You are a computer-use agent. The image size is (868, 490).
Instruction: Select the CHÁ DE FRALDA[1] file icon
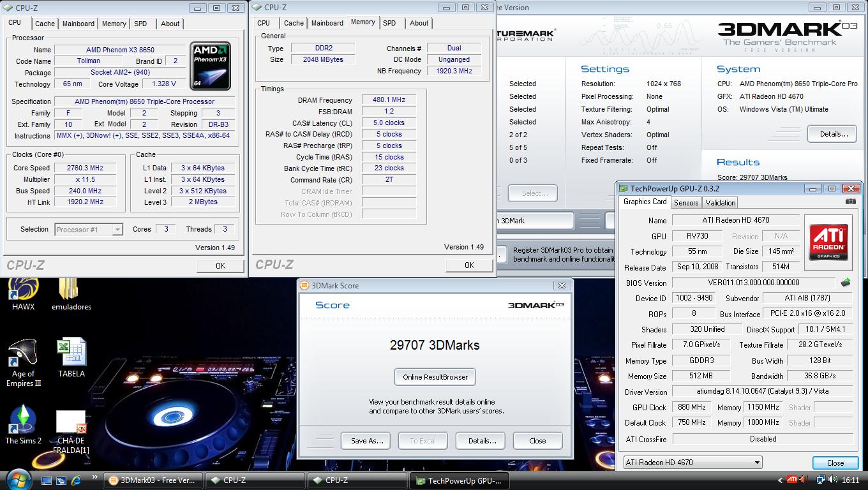(71, 432)
